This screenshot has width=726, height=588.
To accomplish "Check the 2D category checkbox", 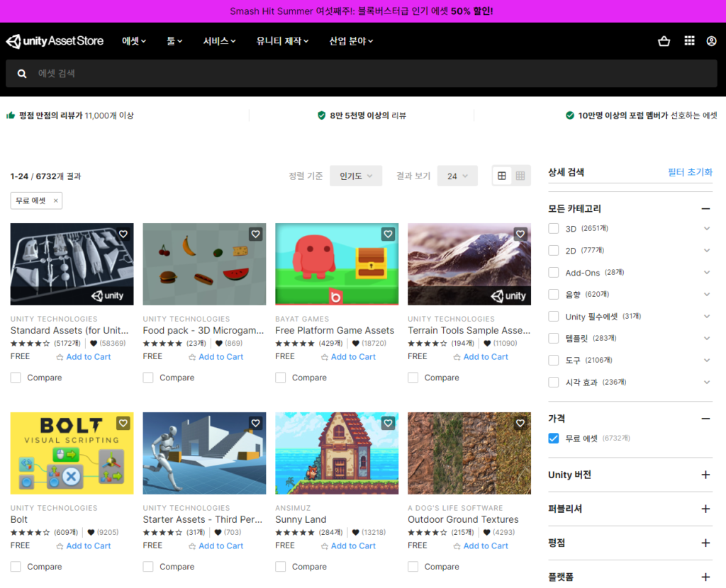I will coord(554,250).
